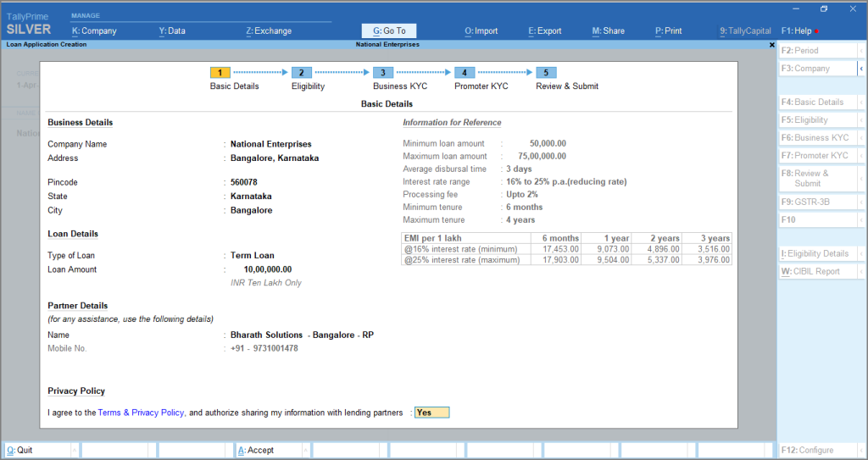Open the K: Company menu
This screenshot has width=868, height=460.
[x=94, y=31]
